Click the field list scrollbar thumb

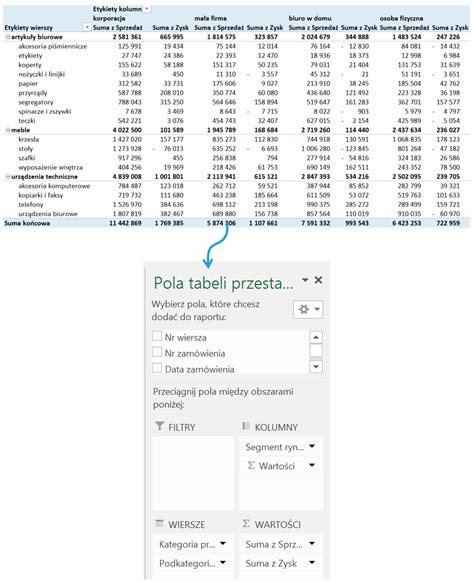[x=316, y=350]
